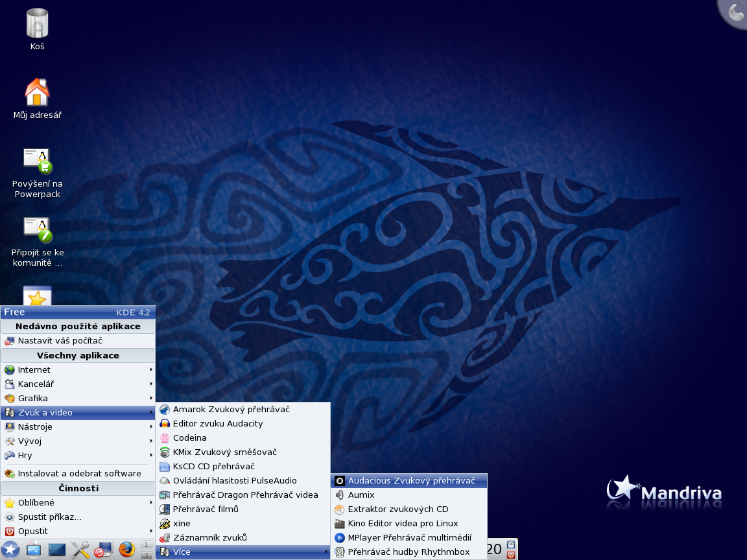Launch MPlayer Přehrávač multimédií
Image resolution: width=747 pixels, height=560 pixels.
[x=409, y=538]
